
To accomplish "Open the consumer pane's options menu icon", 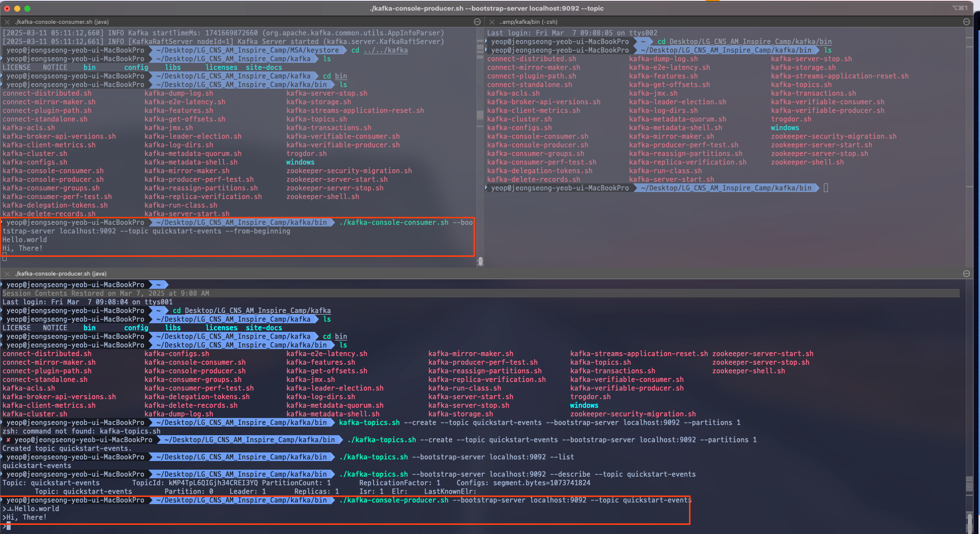I will point(477,22).
